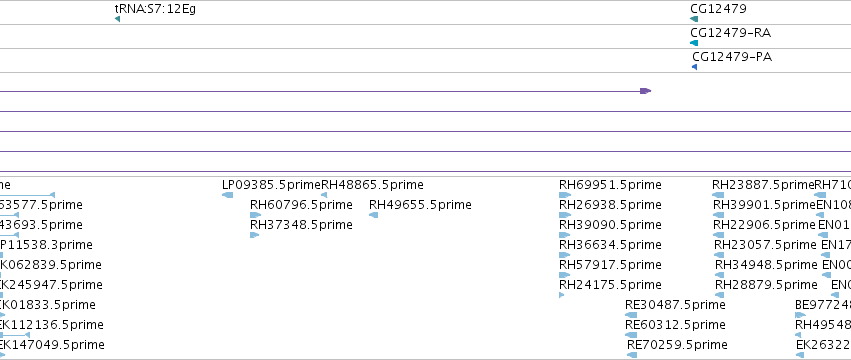The image size is (851, 360).
Task: Click the RH48865.5prime EST arrow
Action: pyautogui.click(x=324, y=195)
